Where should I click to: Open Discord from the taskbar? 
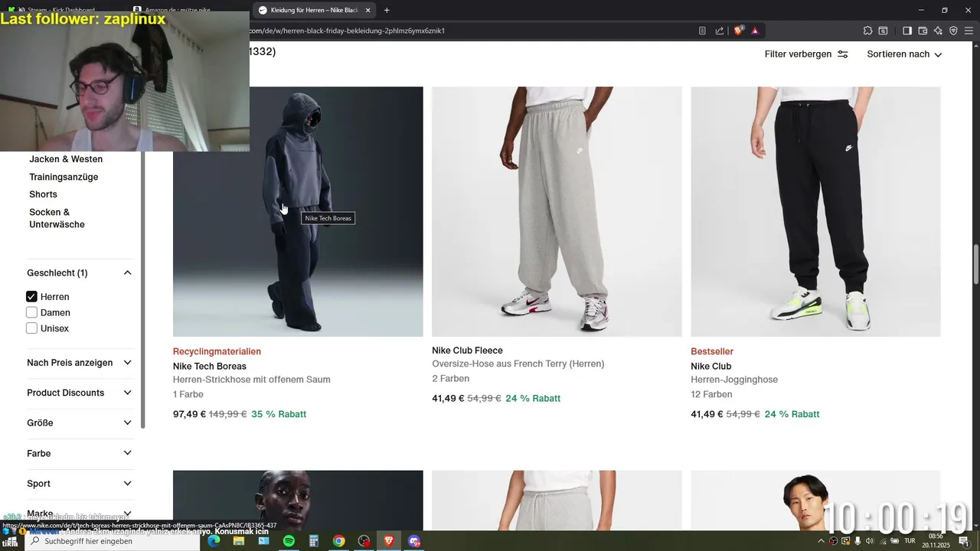pyautogui.click(x=414, y=541)
